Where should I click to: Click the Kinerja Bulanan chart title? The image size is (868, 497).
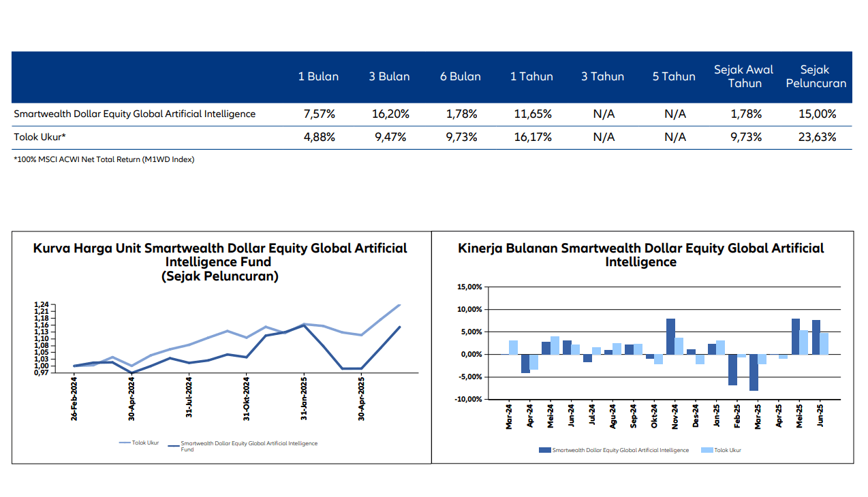coord(640,255)
